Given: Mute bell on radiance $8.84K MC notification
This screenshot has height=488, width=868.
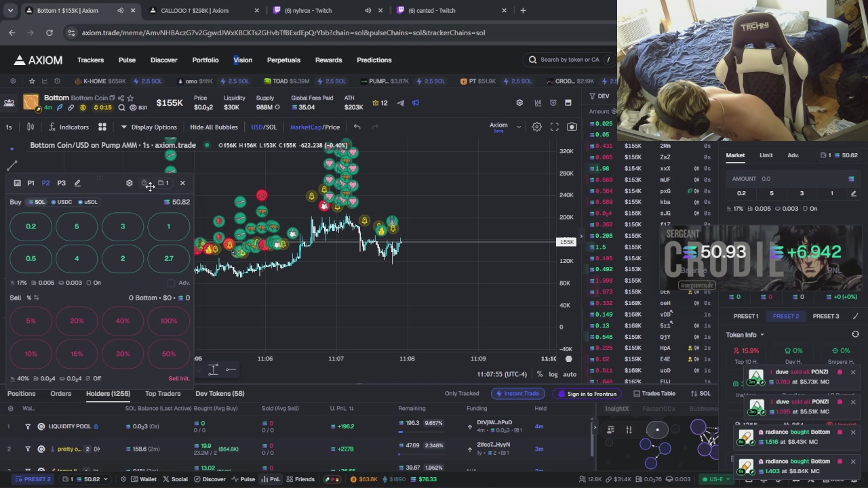Looking at the screenshot, I should tap(840, 462).
